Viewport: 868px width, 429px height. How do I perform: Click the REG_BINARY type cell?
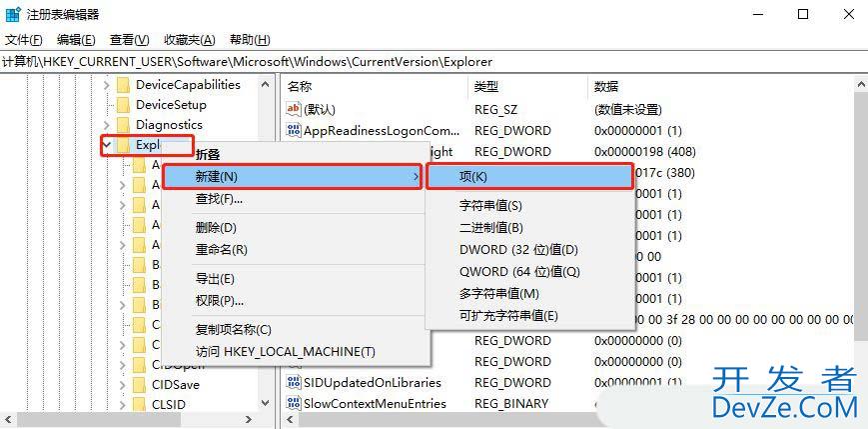pyautogui.click(x=511, y=404)
